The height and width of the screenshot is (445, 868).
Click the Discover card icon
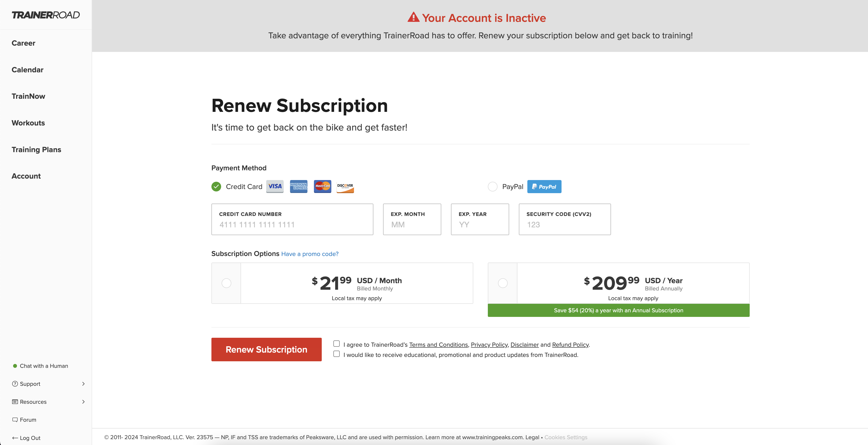pyautogui.click(x=345, y=186)
